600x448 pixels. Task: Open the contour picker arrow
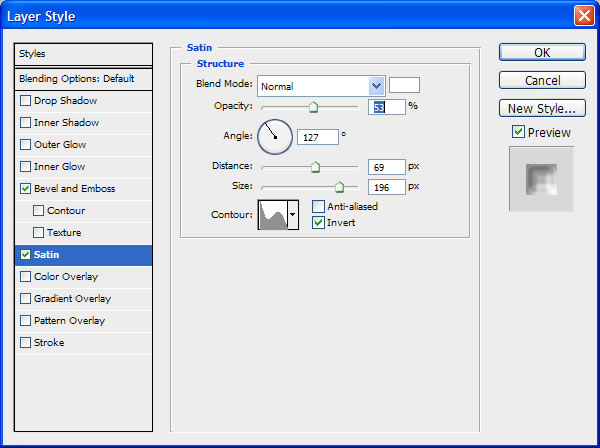293,215
